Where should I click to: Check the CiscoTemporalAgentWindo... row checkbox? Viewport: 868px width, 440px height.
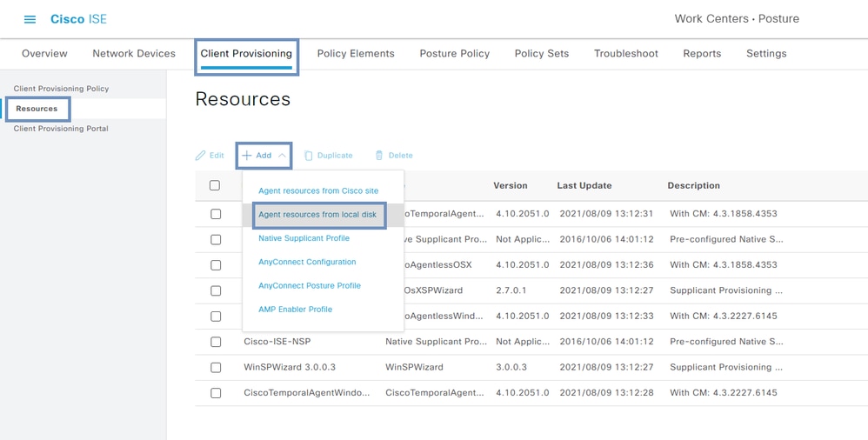216,393
